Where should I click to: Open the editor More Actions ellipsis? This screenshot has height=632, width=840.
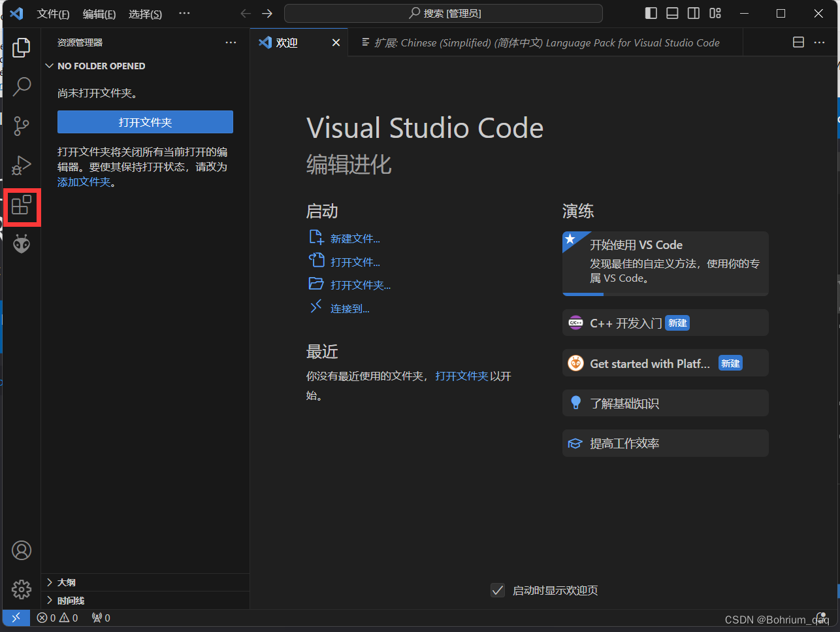click(819, 42)
